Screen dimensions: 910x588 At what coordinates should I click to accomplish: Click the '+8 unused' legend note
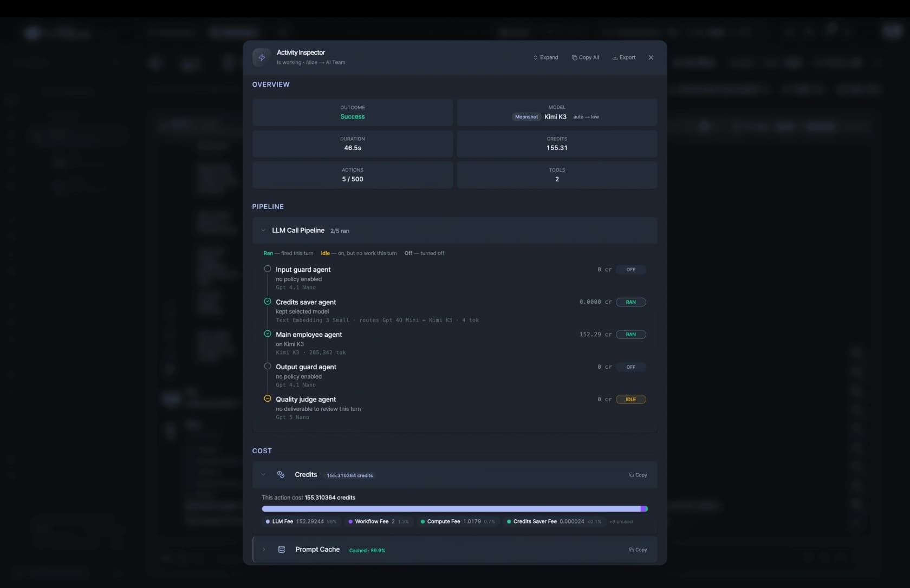621,522
